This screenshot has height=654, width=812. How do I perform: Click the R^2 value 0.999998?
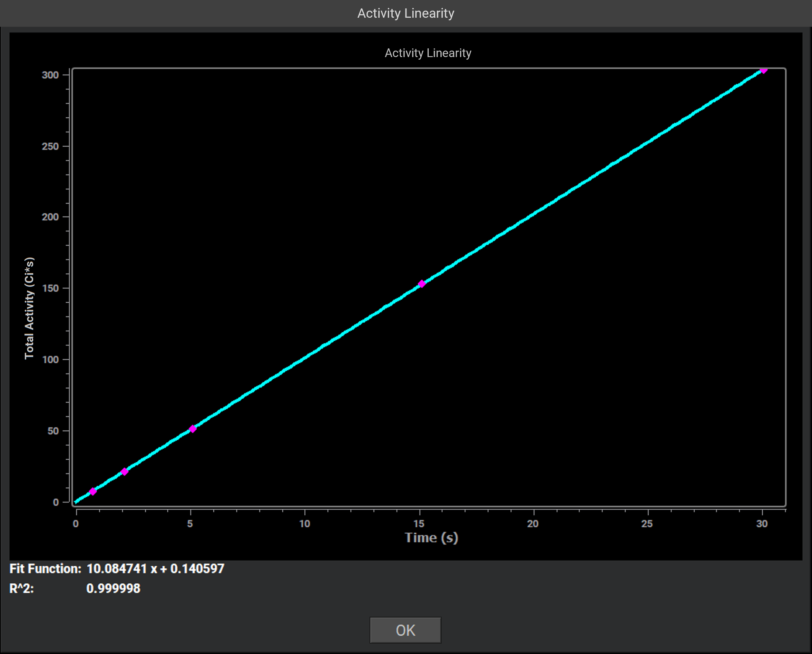point(113,589)
